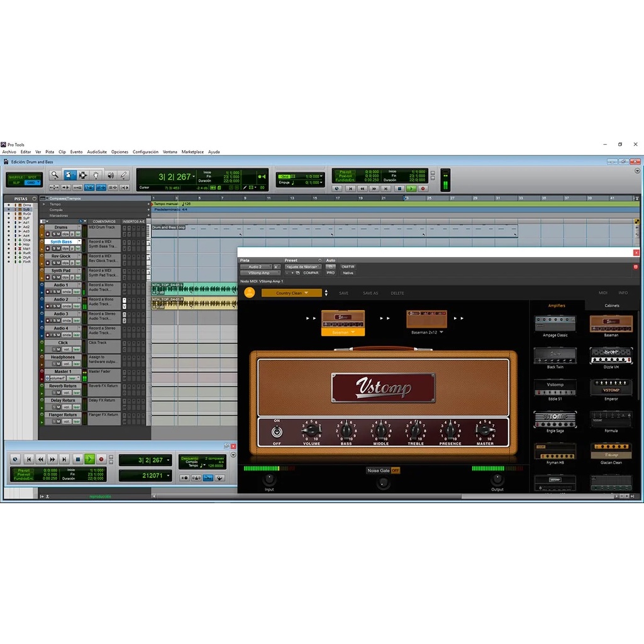The height and width of the screenshot is (644, 644).
Task: Click the INFO button in plugin
Action: click(x=623, y=293)
